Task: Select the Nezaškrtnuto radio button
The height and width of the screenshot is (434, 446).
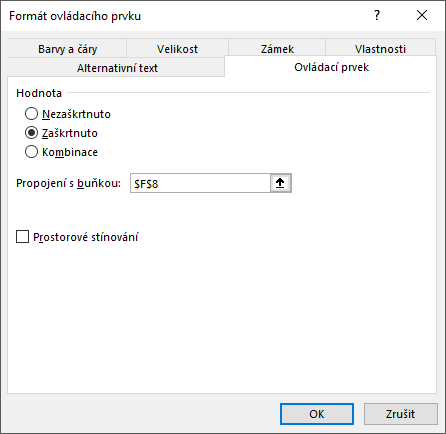Action: tap(31, 114)
